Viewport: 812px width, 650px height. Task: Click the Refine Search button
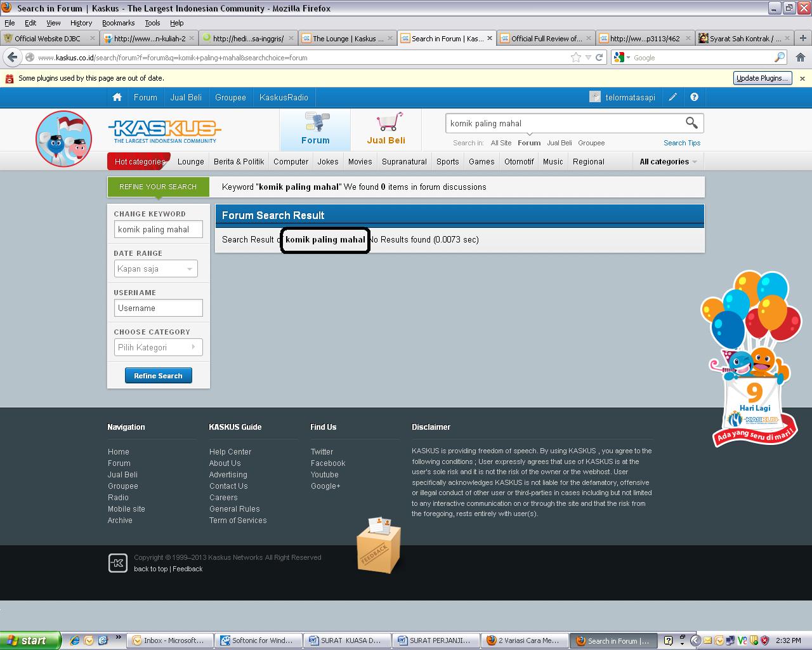(158, 376)
